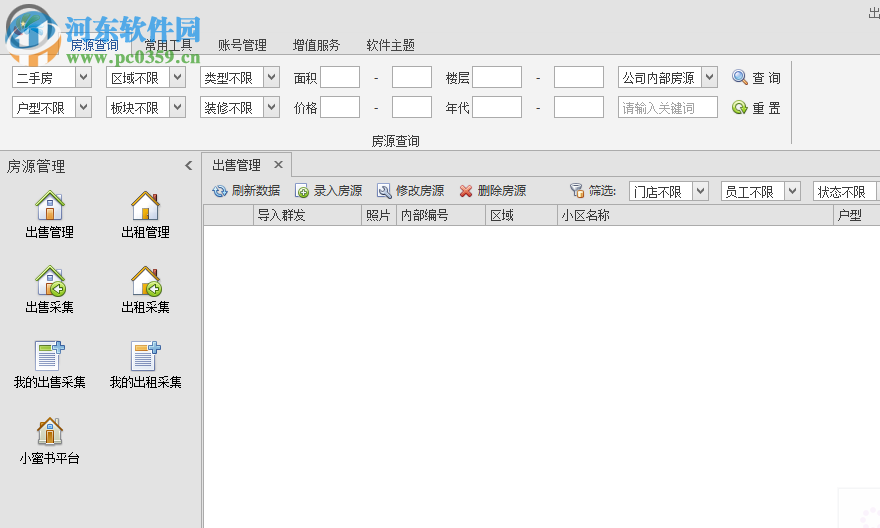Image resolution: width=880 pixels, height=528 pixels.
Task: Open the 类型不限 dropdown
Action: pyautogui.click(x=272, y=77)
